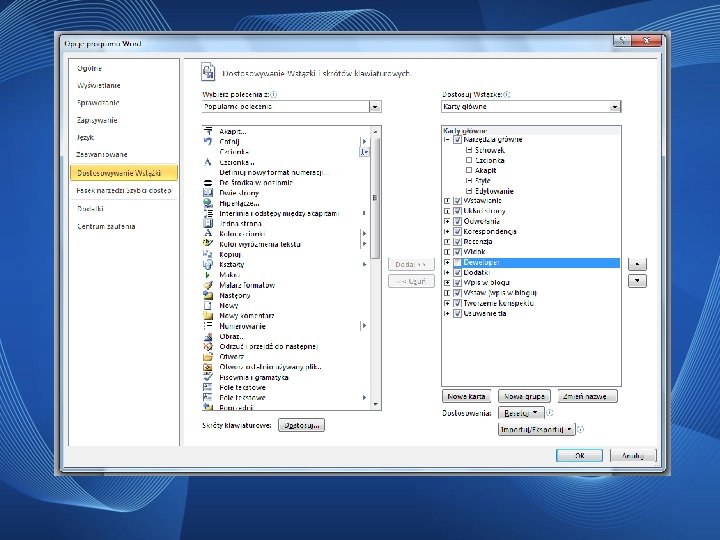The image size is (720, 540).
Task: Choose the Nowy komentarz icon
Action: (208, 315)
